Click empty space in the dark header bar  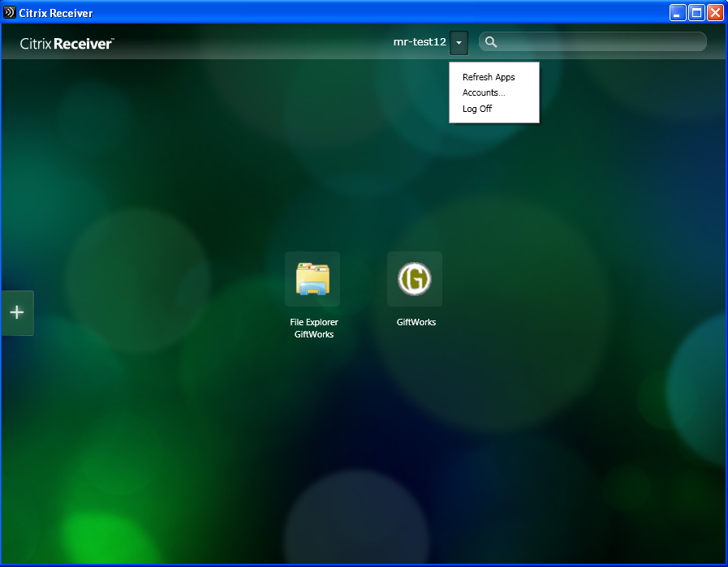(243, 42)
